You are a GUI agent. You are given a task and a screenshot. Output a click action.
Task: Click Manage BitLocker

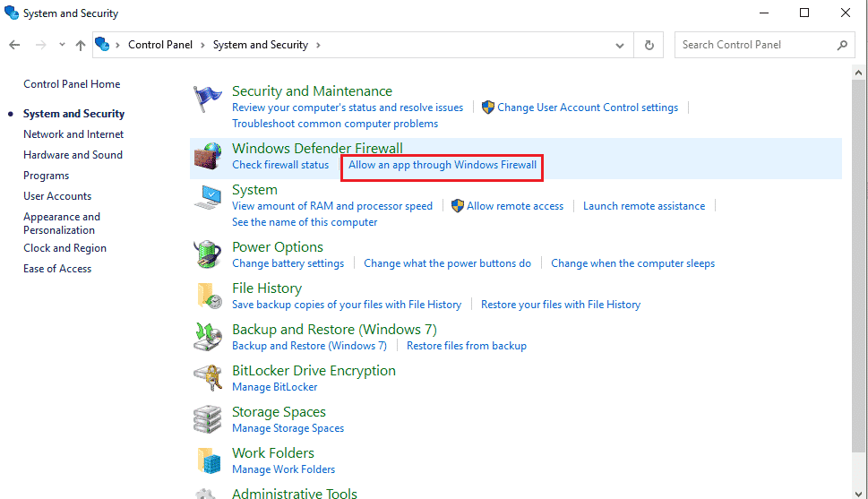(x=275, y=387)
